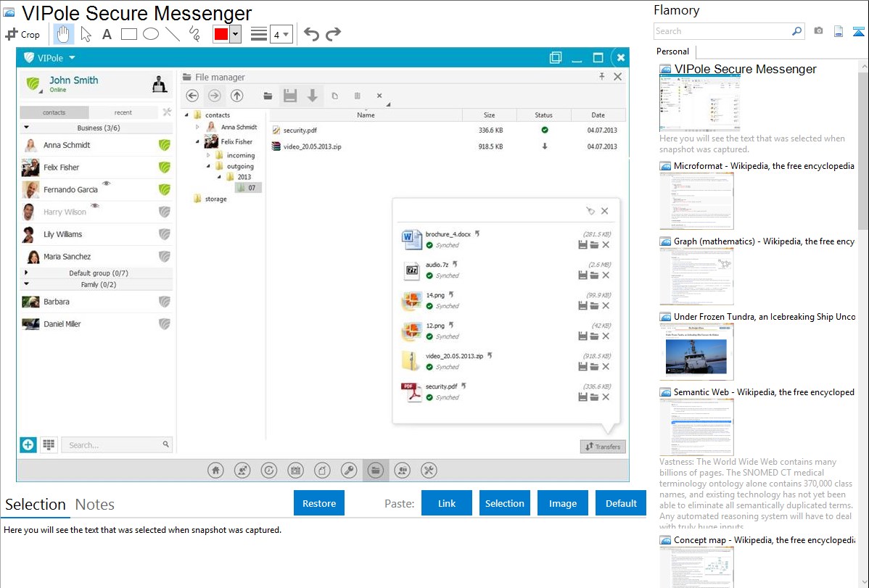Screen dimensions: 869x588
Task: Toggle the eye icon next to Harry Wilson
Action: [95, 206]
